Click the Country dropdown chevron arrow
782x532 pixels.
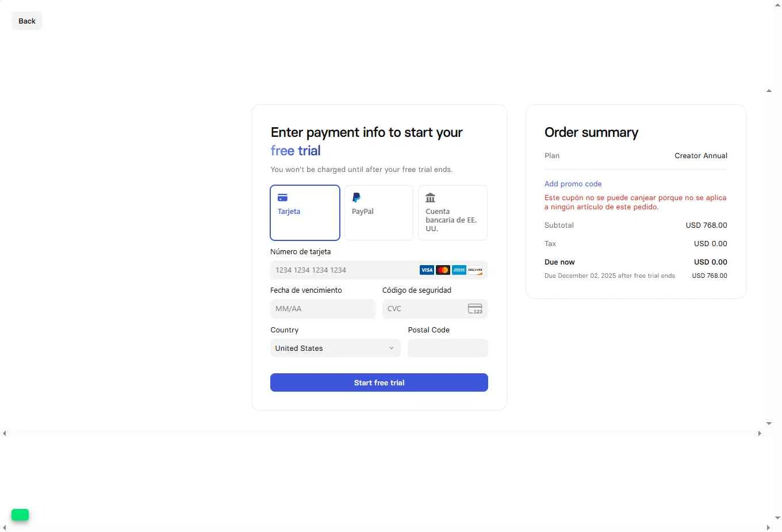392,349
